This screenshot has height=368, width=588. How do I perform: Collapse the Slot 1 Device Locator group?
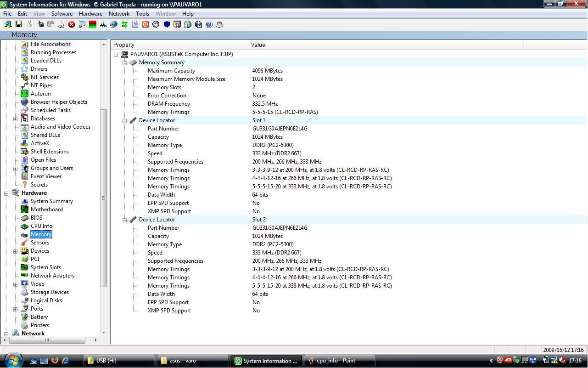(x=124, y=121)
